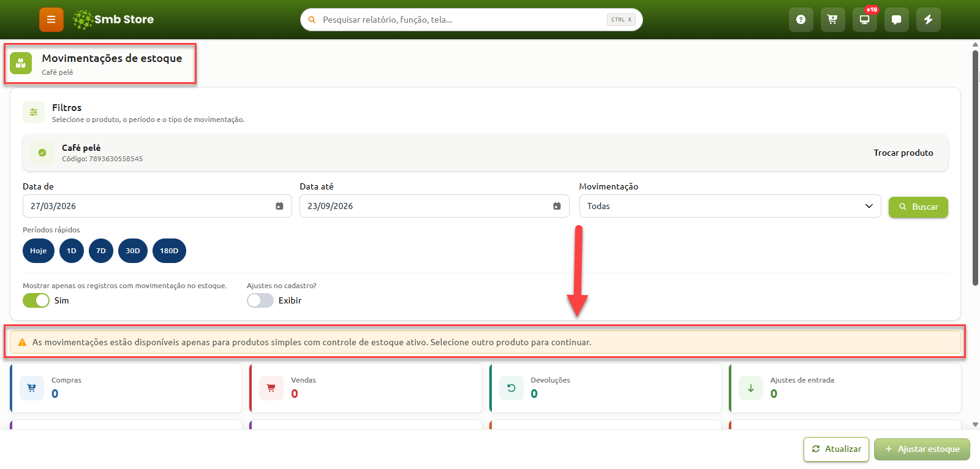Click the Filtros sliders icon
This screenshot has height=469, width=980.
point(34,112)
